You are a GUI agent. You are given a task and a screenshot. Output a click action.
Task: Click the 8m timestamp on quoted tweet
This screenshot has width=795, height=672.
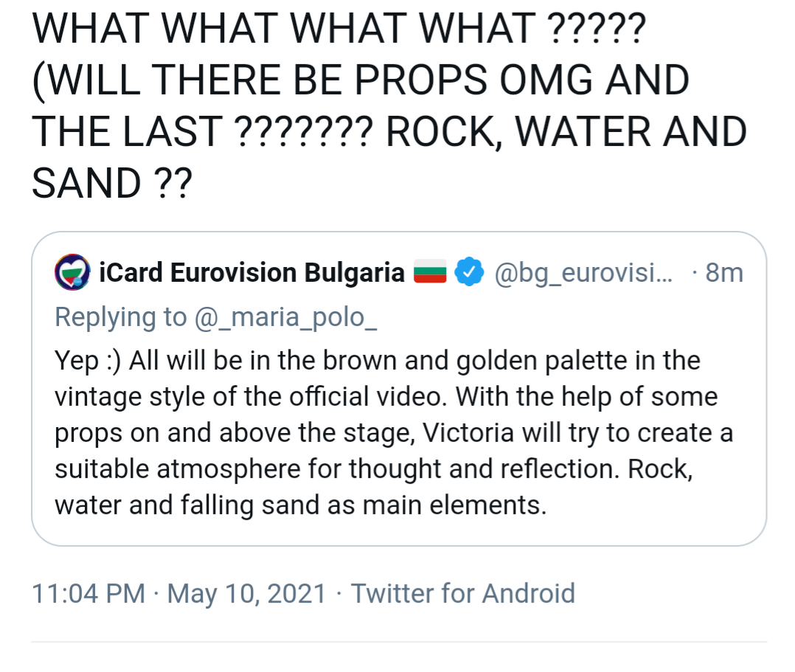click(723, 274)
